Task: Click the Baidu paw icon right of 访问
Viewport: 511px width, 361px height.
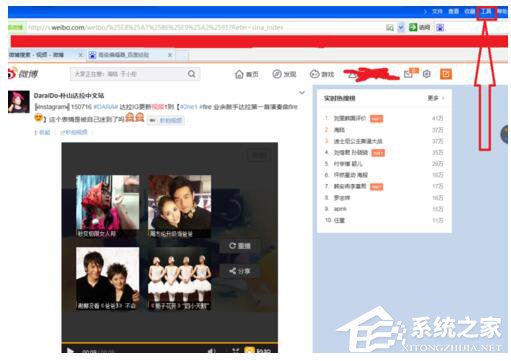Action: 440,28
